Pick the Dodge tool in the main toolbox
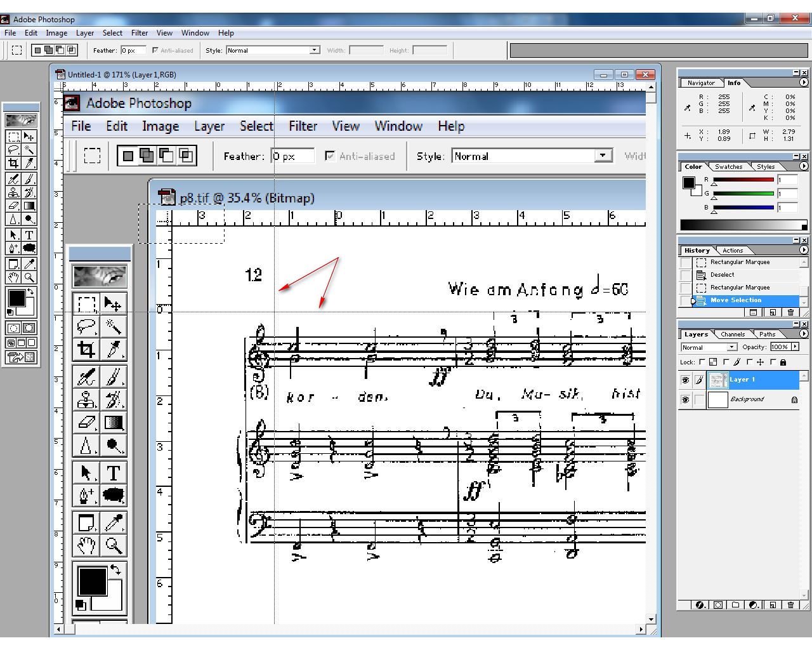The image size is (812, 650). coord(29,219)
